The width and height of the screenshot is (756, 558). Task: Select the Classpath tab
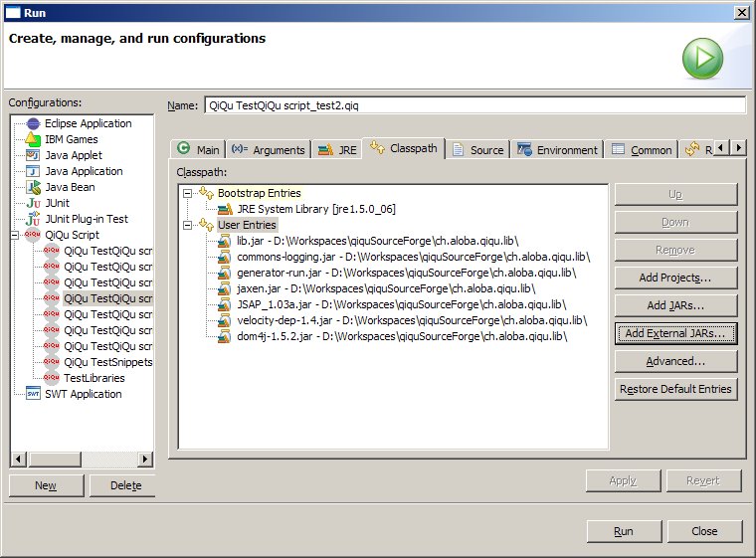(404, 148)
